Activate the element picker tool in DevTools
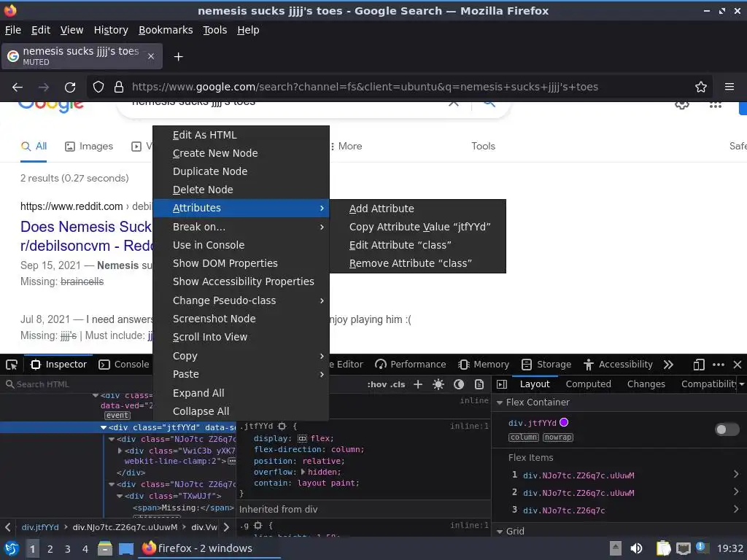747x560 pixels. pos(12,365)
